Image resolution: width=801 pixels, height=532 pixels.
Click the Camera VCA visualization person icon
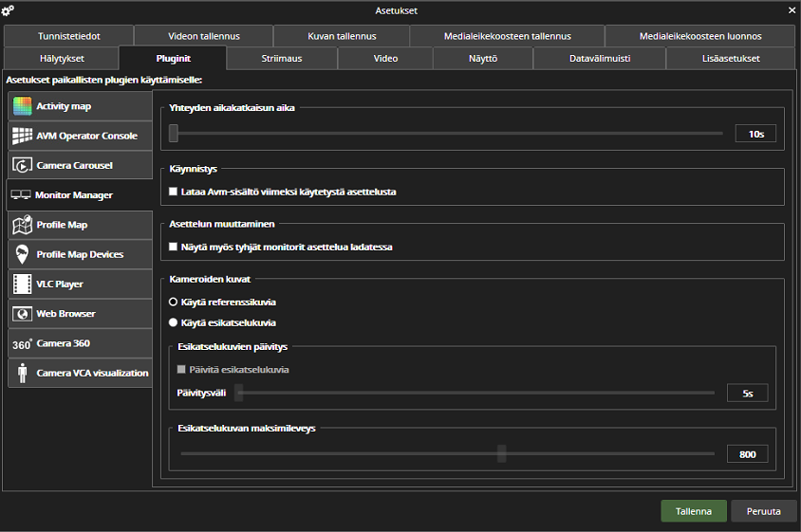coord(22,373)
